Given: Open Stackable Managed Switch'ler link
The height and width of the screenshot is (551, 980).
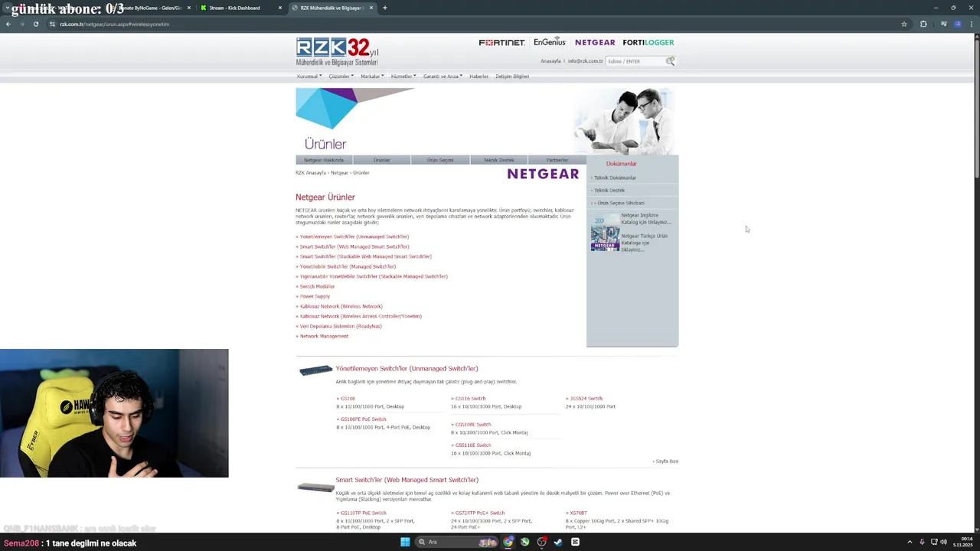Looking at the screenshot, I should (372, 276).
